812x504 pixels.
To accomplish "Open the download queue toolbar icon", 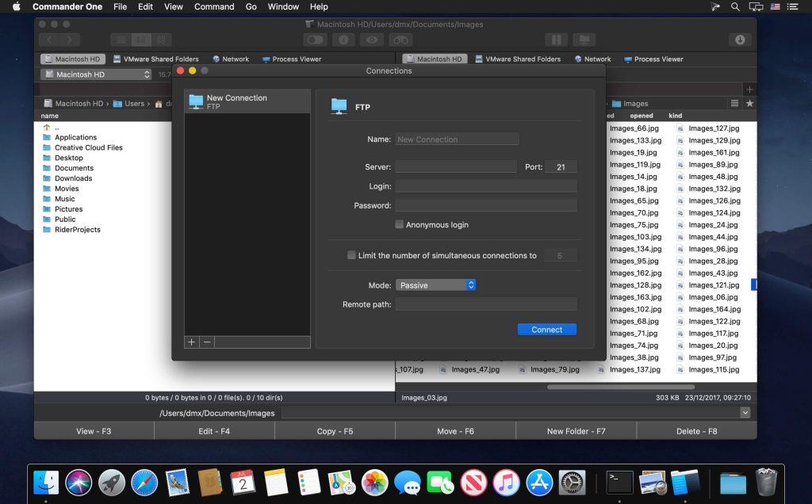I will click(x=739, y=40).
